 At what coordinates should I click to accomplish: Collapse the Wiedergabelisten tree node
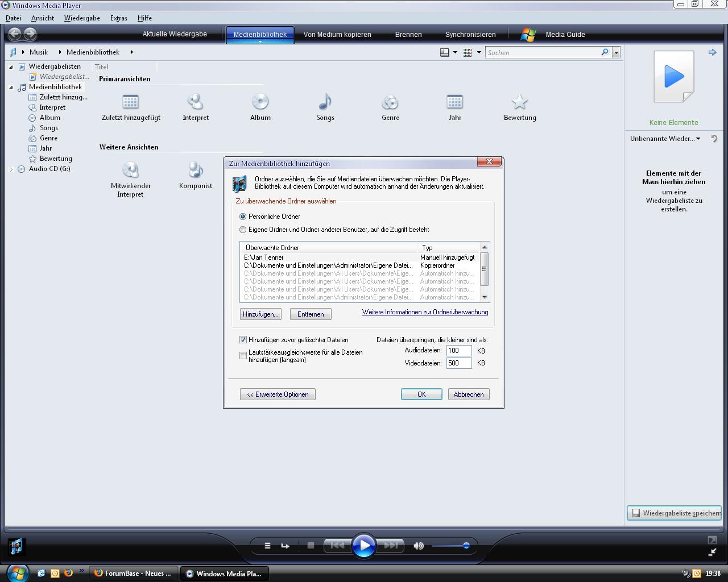11,66
